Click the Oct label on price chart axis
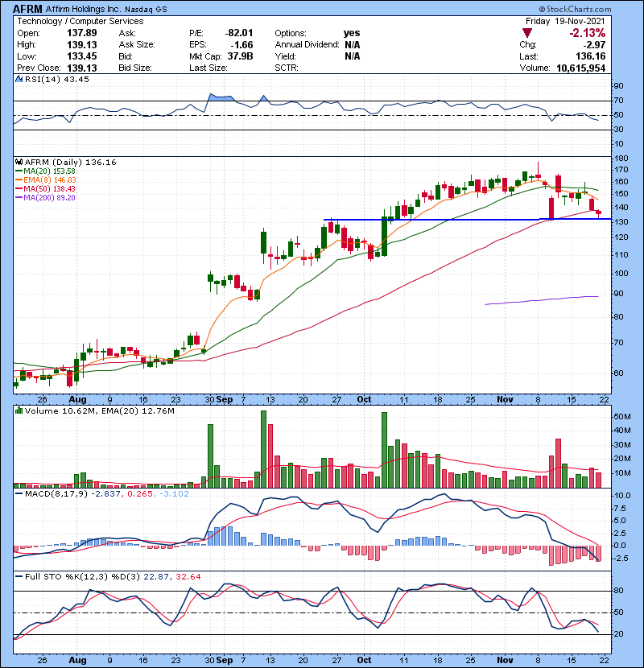 [x=364, y=400]
